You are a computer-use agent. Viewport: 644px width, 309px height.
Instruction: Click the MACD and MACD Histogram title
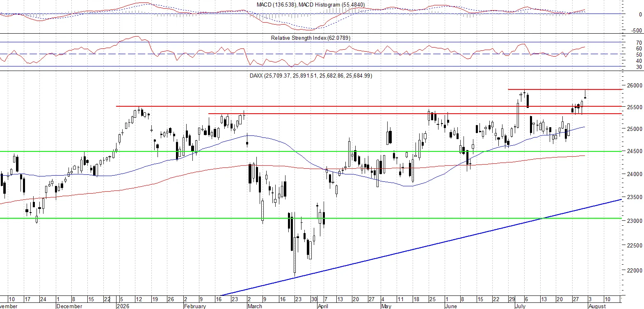311,5
